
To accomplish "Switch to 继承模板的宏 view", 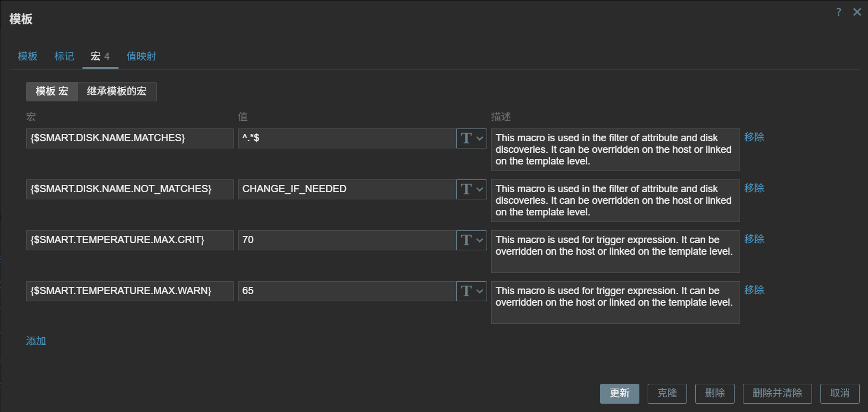I will point(117,92).
